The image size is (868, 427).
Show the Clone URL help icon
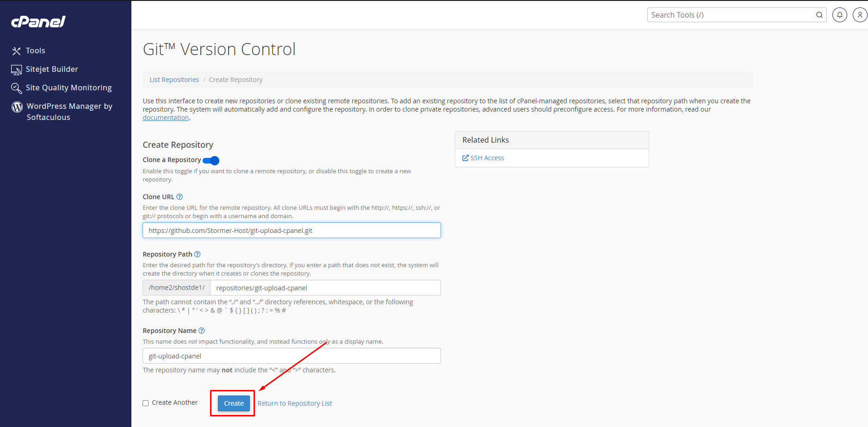(x=180, y=197)
